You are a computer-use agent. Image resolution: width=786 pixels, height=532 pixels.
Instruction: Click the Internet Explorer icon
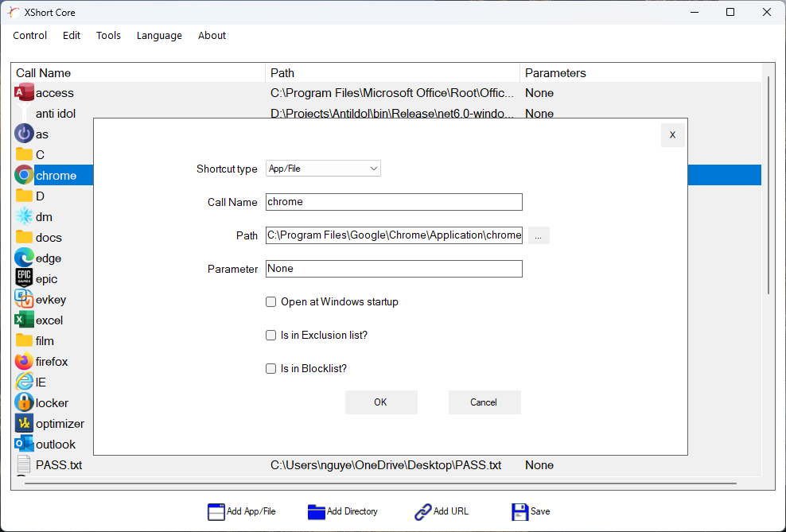point(24,382)
